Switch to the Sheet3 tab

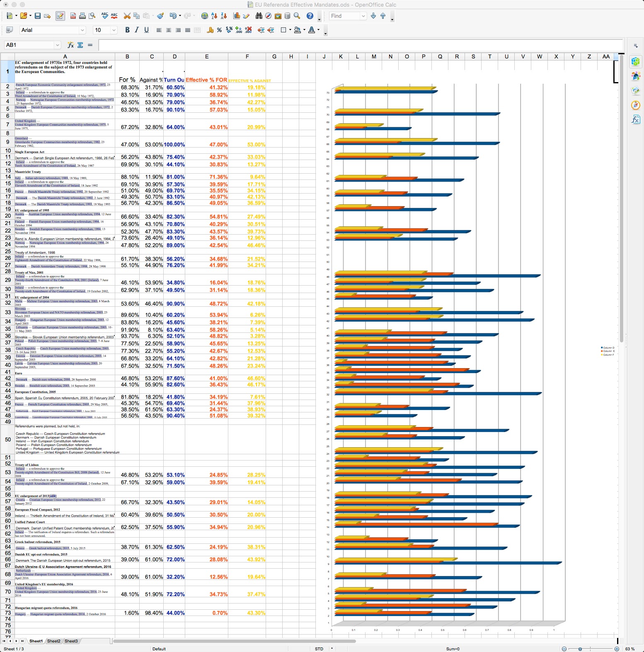coord(71,641)
